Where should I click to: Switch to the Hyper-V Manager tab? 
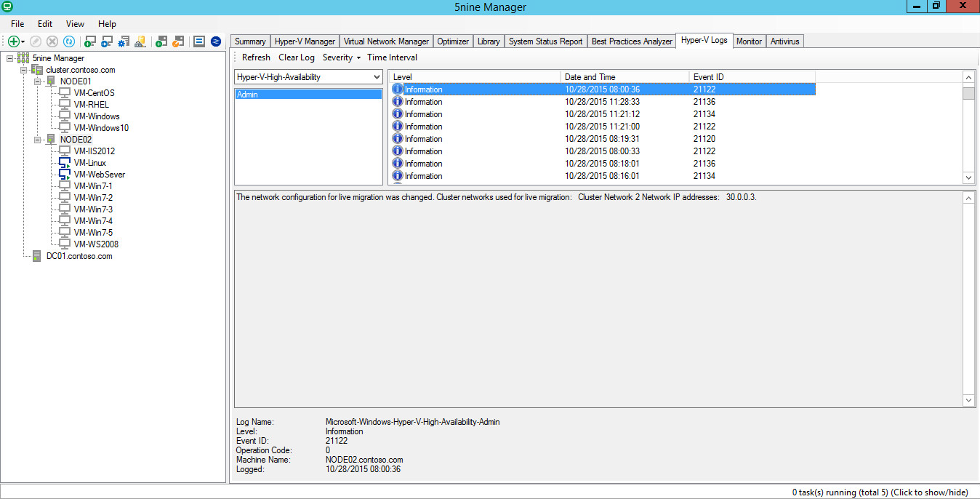[305, 41]
